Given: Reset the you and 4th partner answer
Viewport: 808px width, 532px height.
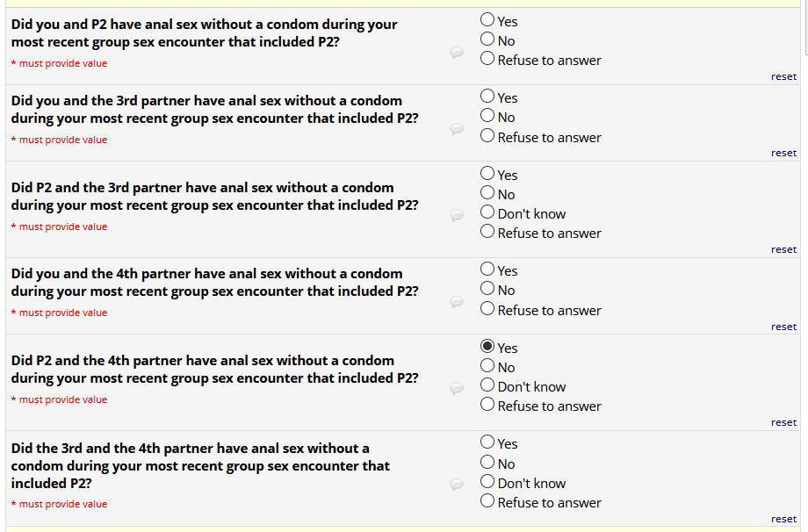Looking at the screenshot, I should click(x=783, y=327).
